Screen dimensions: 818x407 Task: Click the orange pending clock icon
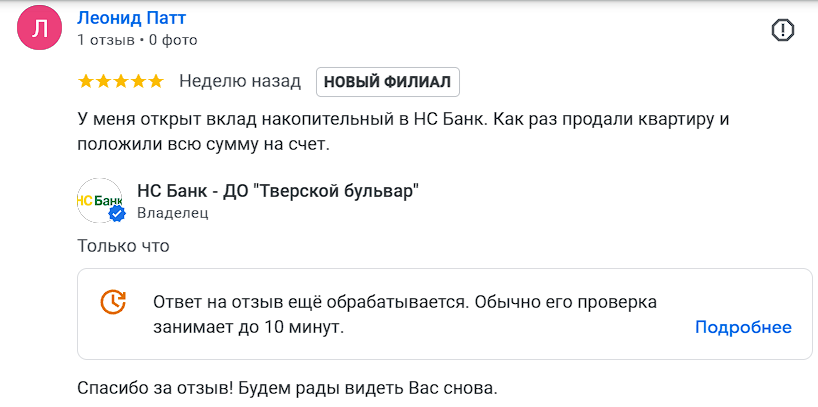(113, 302)
